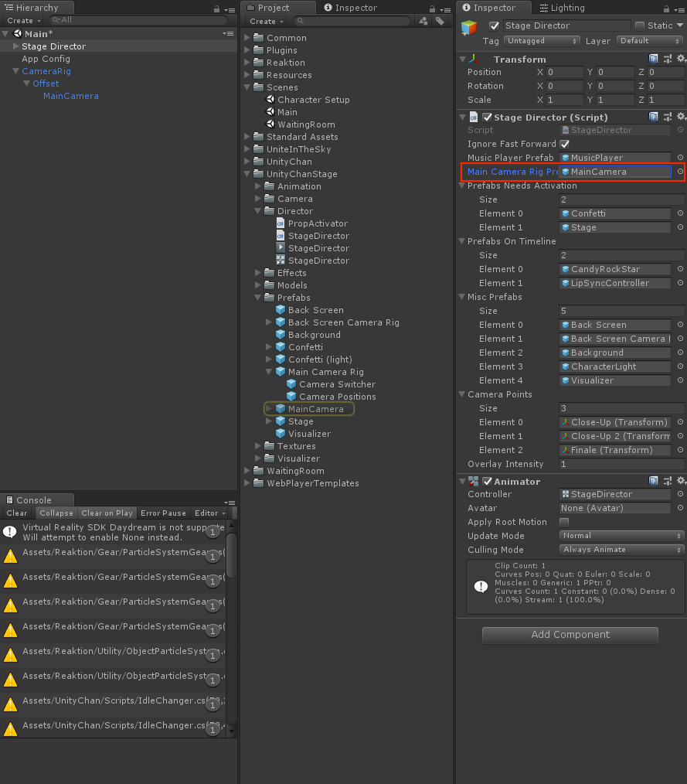This screenshot has width=687, height=784.
Task: Select the Console tab
Action: tap(34, 500)
